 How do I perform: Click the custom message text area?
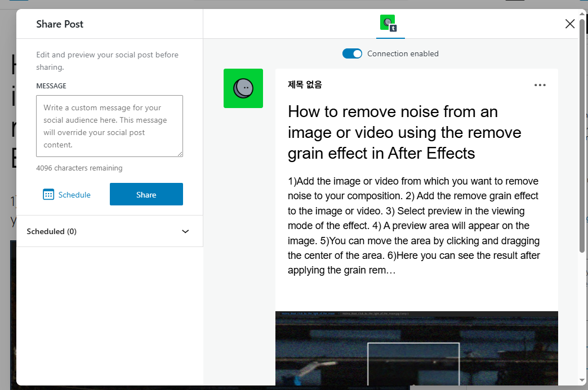(x=109, y=126)
